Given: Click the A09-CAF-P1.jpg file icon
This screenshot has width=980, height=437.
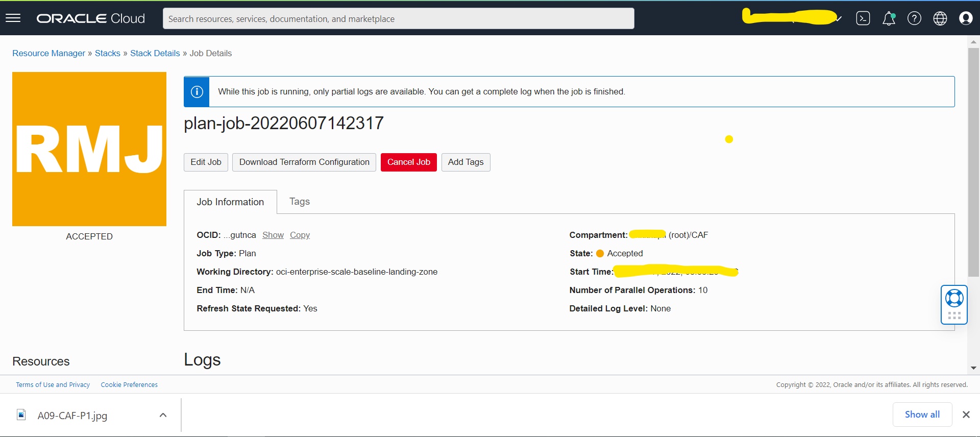Looking at the screenshot, I should tap(21, 415).
